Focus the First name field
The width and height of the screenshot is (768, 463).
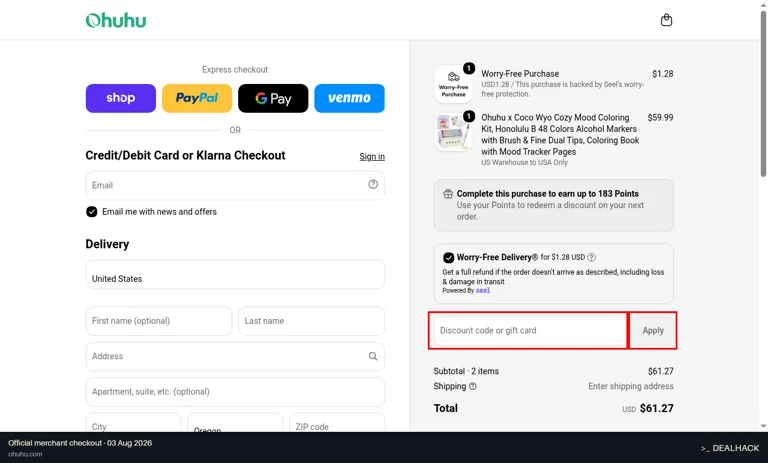[x=159, y=321]
